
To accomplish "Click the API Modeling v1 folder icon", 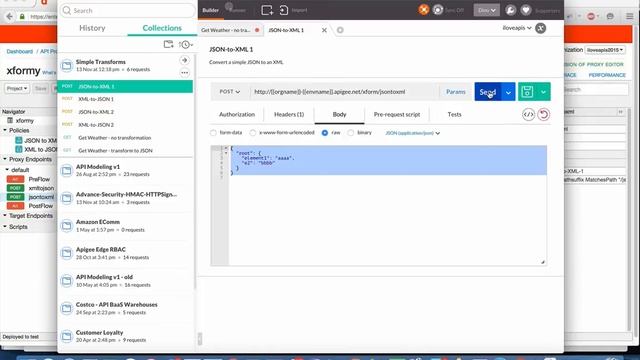I will 67,171.
